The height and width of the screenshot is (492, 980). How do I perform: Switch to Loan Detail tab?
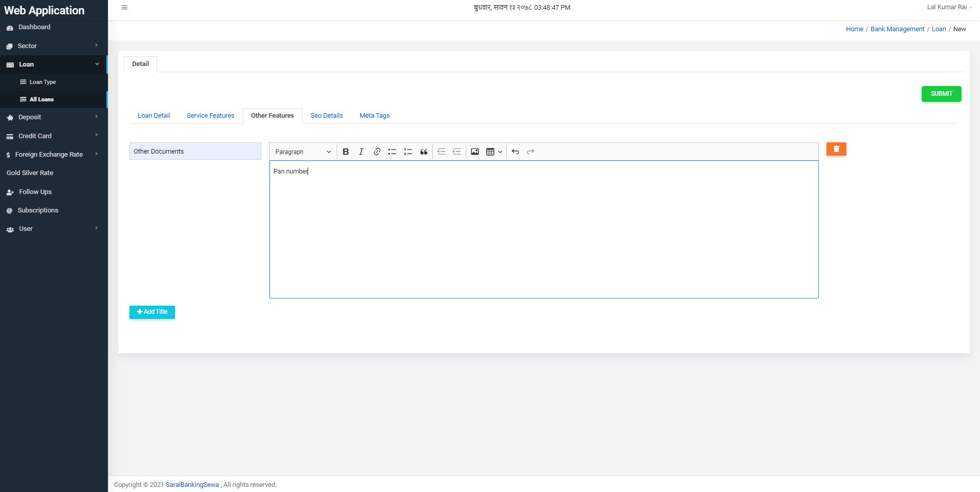pos(154,116)
